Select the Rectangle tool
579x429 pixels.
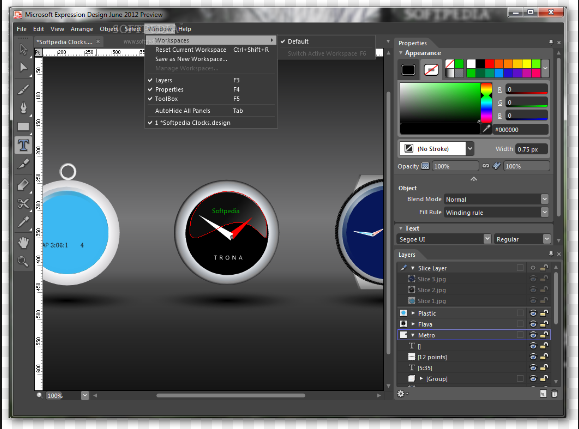[x=23, y=127]
